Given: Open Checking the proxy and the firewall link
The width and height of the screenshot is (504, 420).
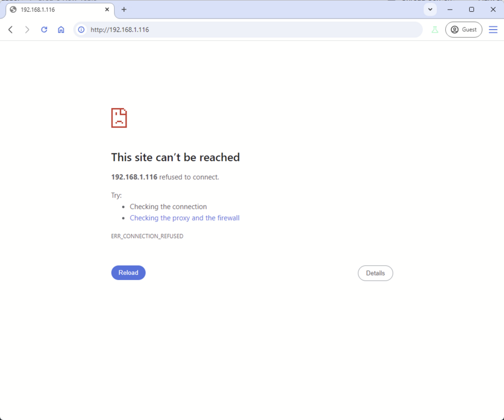Looking at the screenshot, I should click(184, 218).
